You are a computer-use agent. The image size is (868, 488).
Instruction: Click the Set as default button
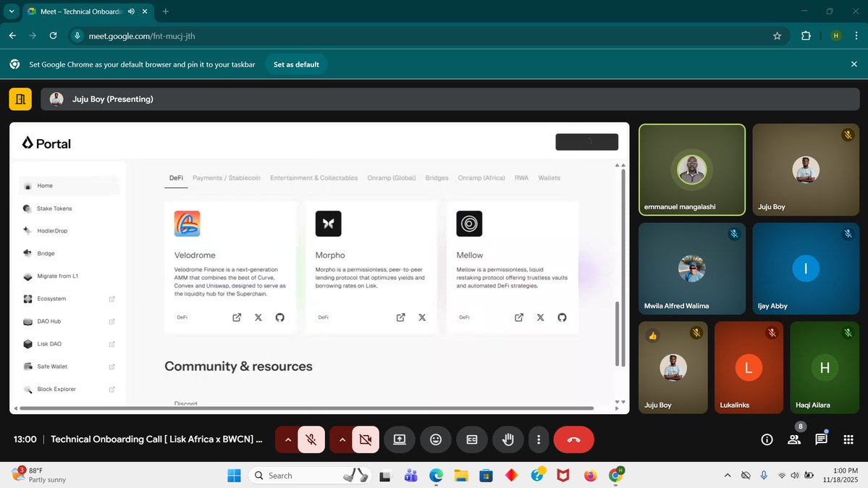[x=296, y=64]
